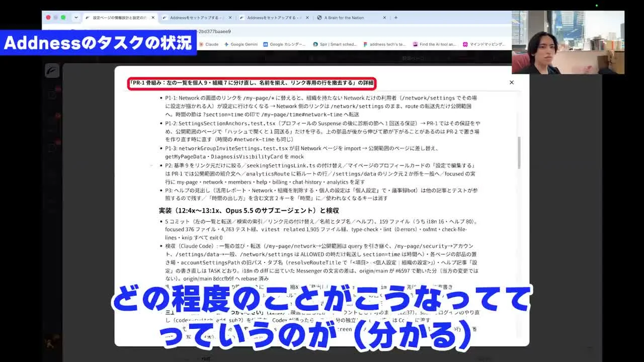
Task: Open the tab search dropdown arrow
Action: click(76, 18)
